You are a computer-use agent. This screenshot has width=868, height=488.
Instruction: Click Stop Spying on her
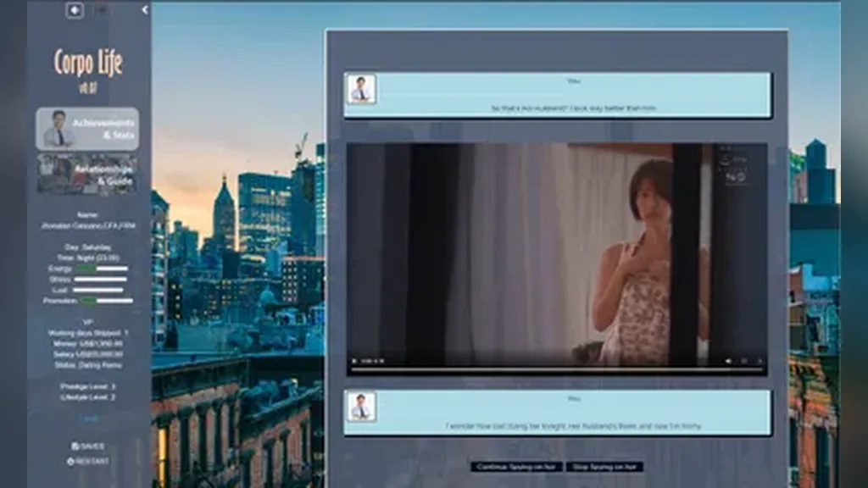[604, 467]
